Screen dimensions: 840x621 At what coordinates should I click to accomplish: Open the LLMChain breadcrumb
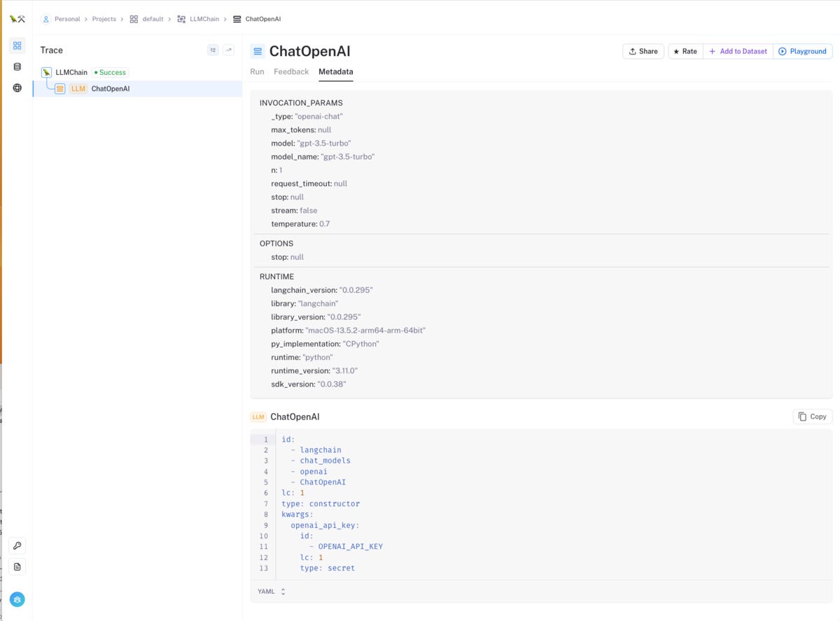pos(198,19)
